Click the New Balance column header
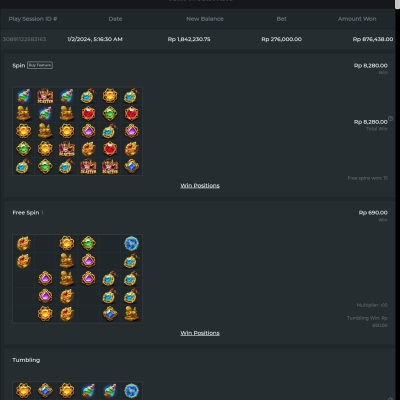 [x=205, y=19]
